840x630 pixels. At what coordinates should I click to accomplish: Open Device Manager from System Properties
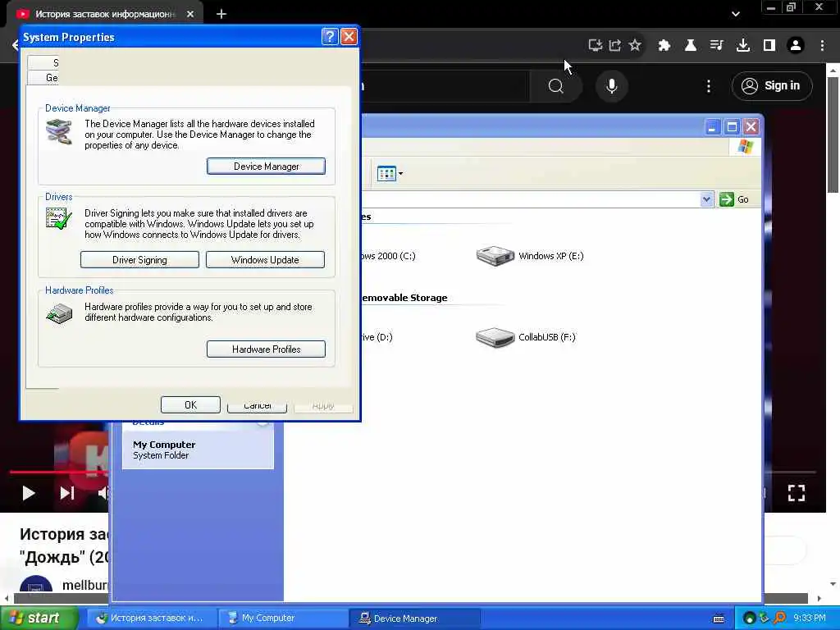[x=266, y=166]
